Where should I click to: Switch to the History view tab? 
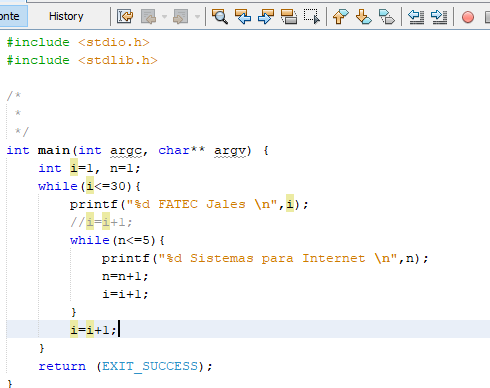pos(66,16)
